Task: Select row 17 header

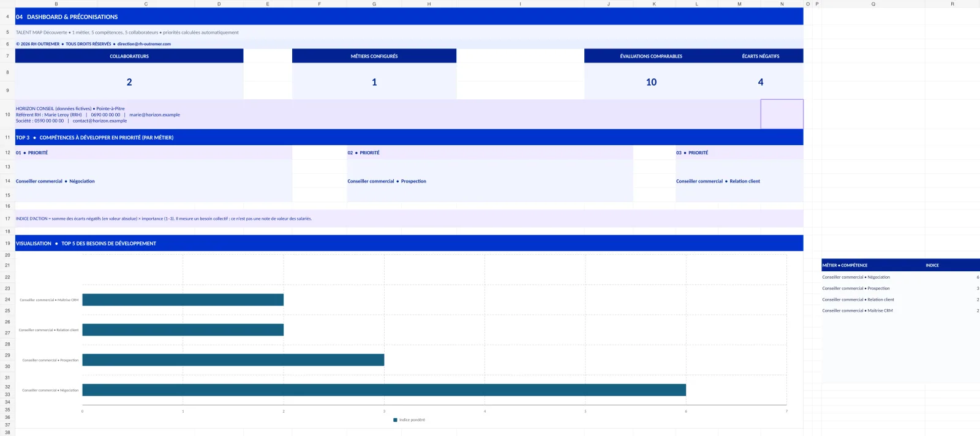Action: (7, 219)
